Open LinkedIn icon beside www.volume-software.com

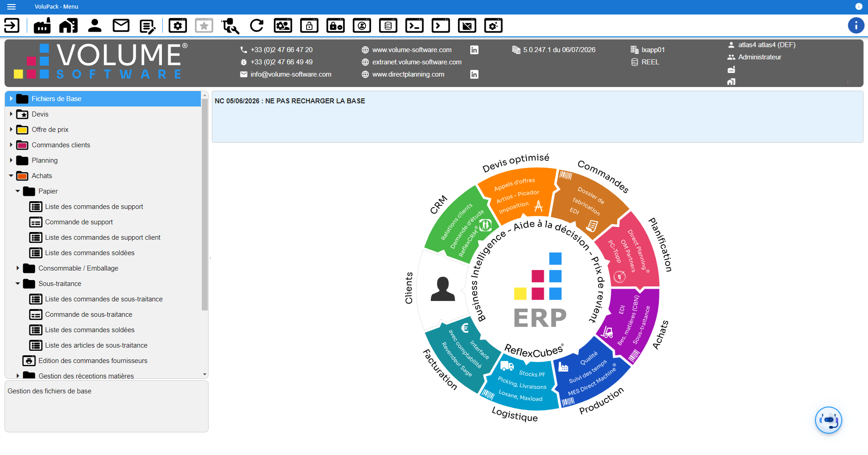[x=474, y=50]
